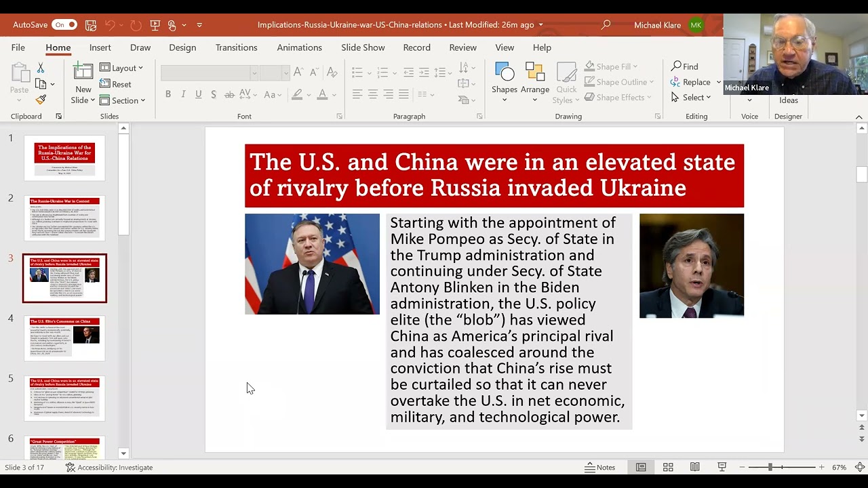Viewport: 868px width, 488px height.
Task: Click the Redo icon in title bar
Action: point(136,25)
